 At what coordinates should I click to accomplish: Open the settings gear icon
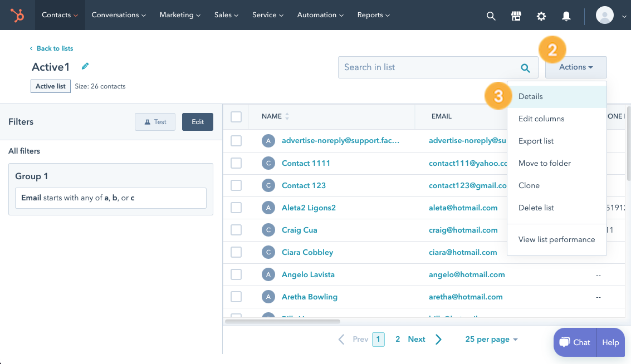pyautogui.click(x=541, y=16)
